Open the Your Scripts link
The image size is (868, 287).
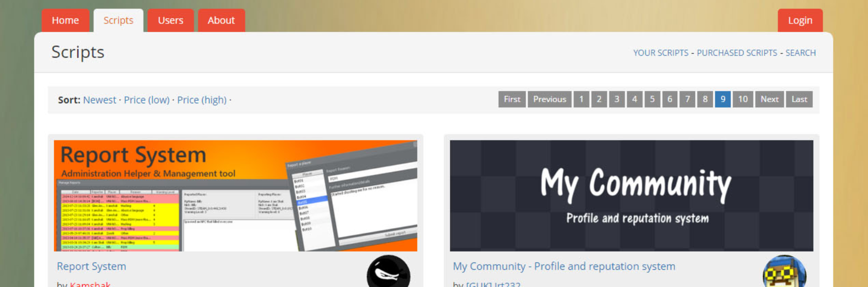[661, 53]
